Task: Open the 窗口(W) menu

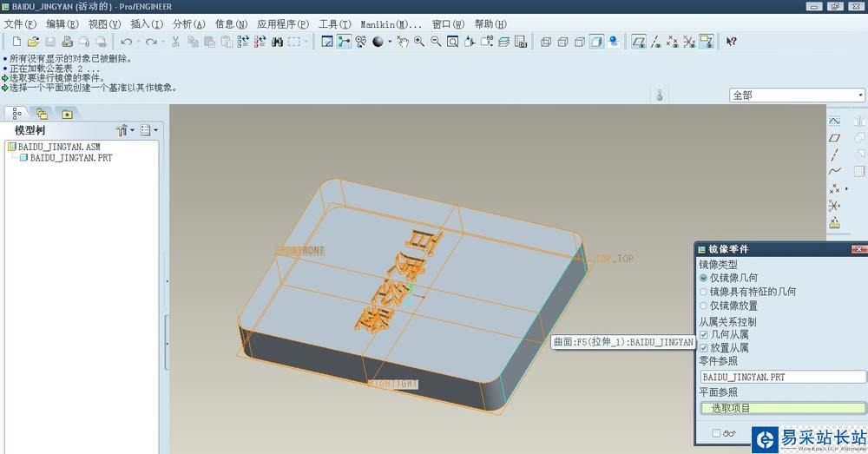Action: pos(448,24)
